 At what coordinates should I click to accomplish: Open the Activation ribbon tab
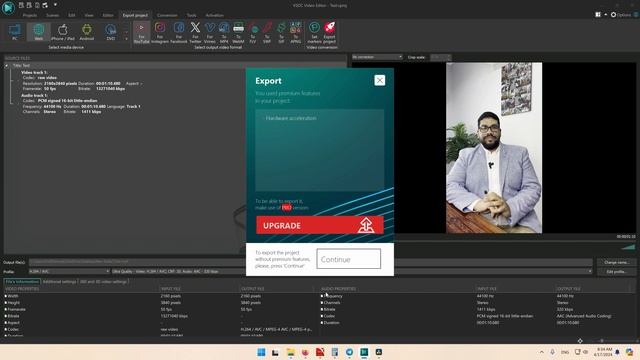214,15
